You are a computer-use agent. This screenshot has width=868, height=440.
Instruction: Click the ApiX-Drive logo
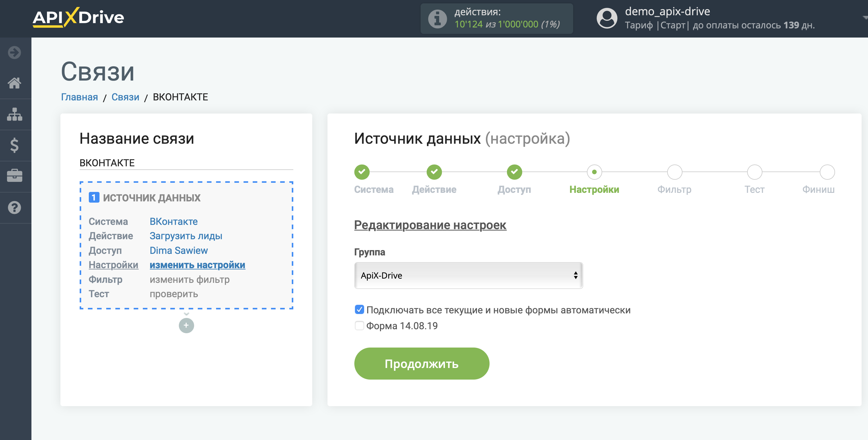pos(78,17)
